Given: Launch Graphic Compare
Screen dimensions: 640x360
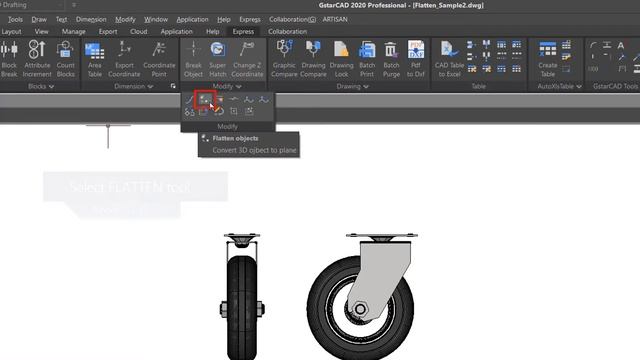Looking at the screenshot, I should coord(284,59).
